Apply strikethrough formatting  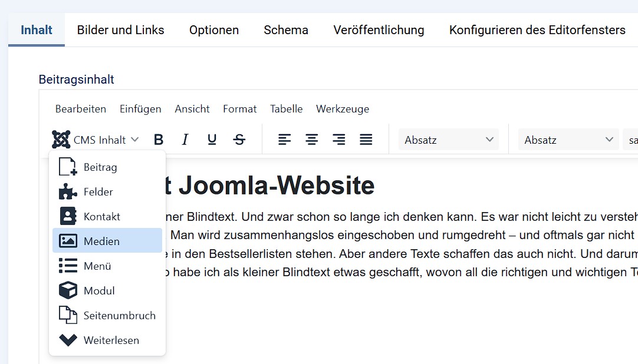(239, 140)
